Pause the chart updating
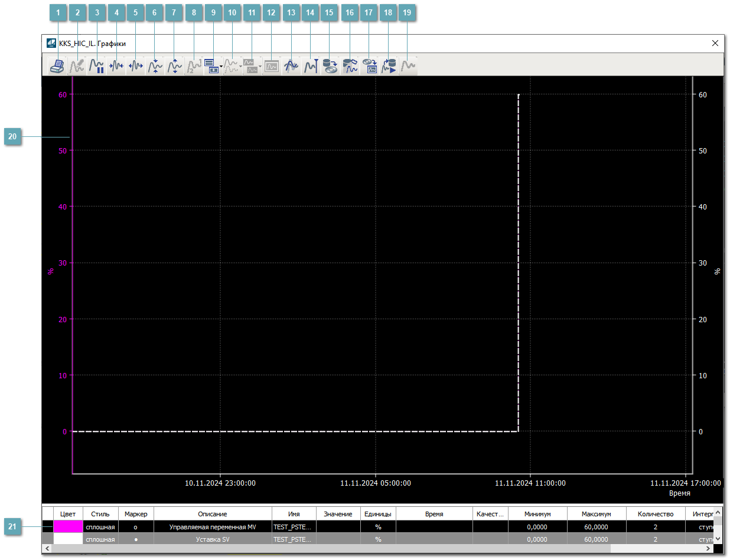Image resolution: width=730 pixels, height=560 pixels. pos(96,66)
